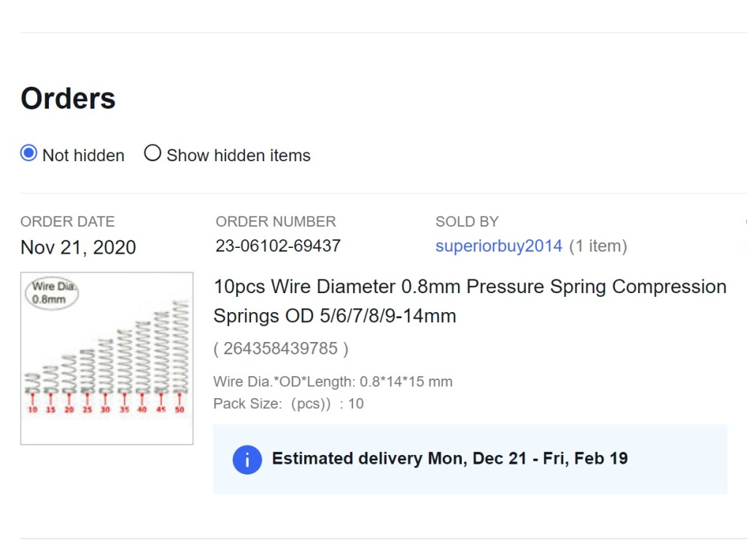This screenshot has width=747, height=560.
Task: Click item number 264358439785
Action: click(x=281, y=349)
